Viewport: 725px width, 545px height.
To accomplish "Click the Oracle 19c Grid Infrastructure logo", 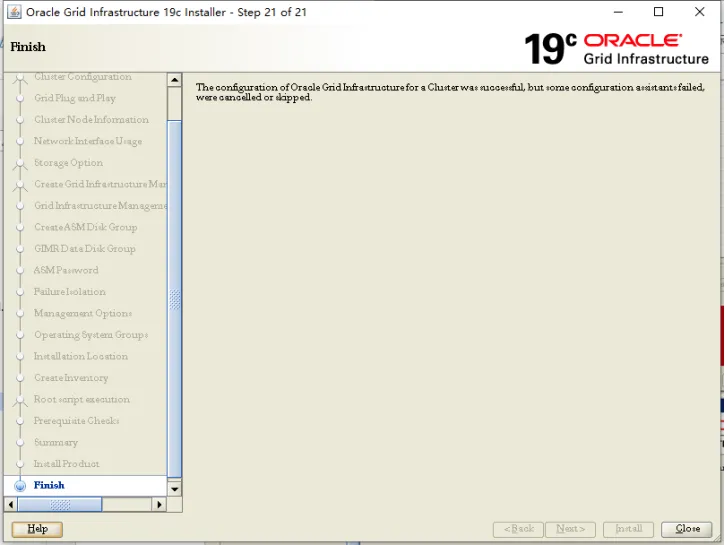I will (616, 49).
